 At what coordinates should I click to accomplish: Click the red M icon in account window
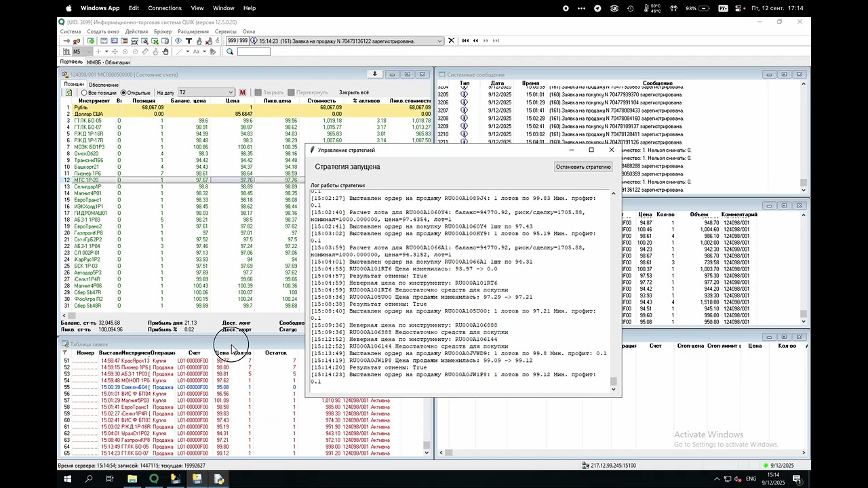click(242, 92)
